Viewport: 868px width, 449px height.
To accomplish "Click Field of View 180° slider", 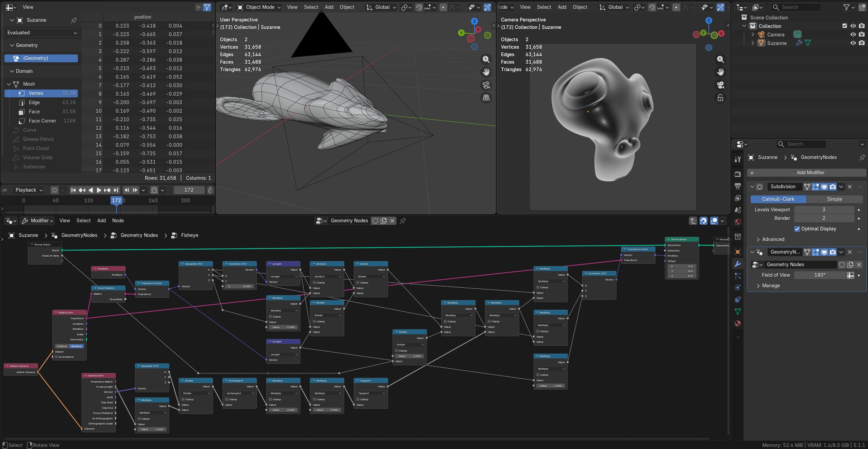I will click(x=820, y=275).
